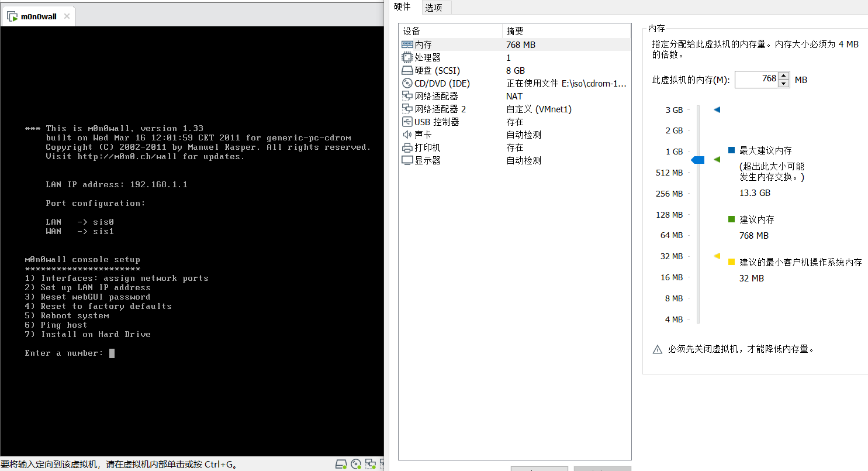868x471 pixels.
Task: Click the 2 GB scale label
Action: pyautogui.click(x=674, y=130)
